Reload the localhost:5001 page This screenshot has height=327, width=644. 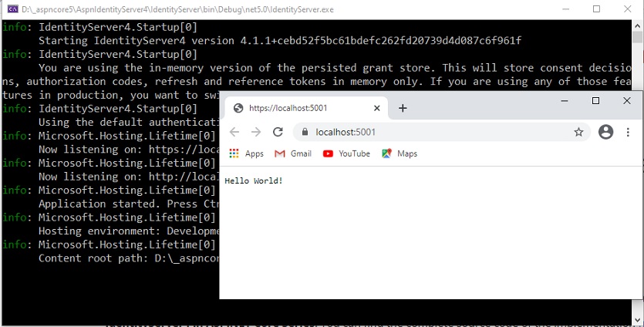(278, 132)
